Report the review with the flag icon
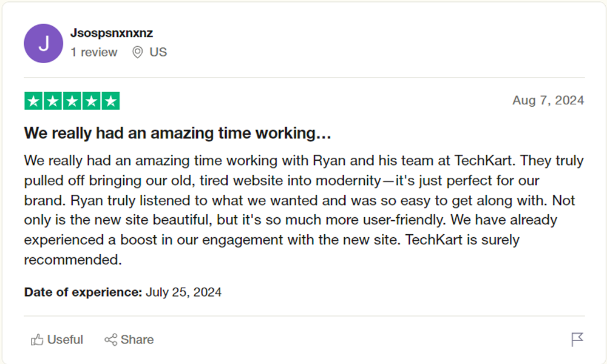 (577, 340)
